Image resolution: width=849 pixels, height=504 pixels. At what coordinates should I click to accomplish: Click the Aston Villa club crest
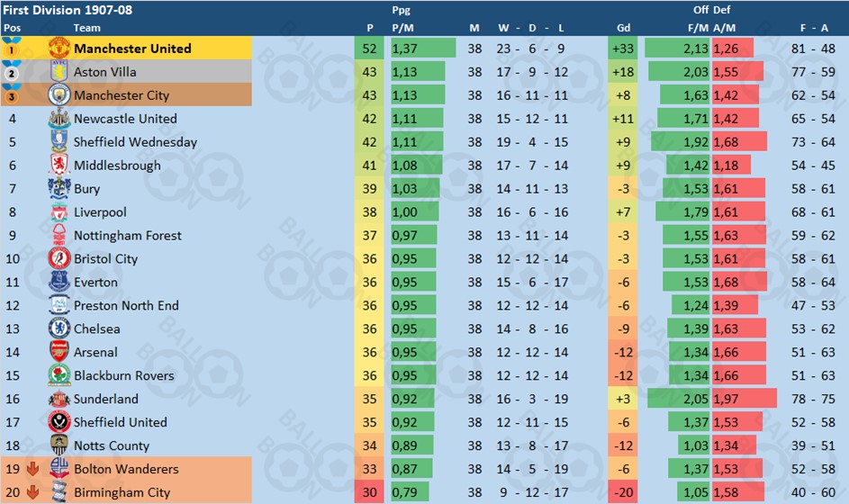click(59, 71)
